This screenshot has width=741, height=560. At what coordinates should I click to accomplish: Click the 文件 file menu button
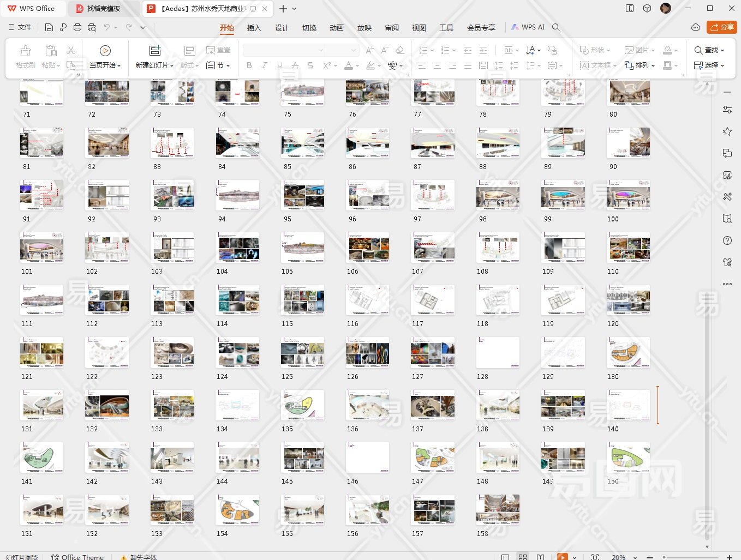click(20, 27)
